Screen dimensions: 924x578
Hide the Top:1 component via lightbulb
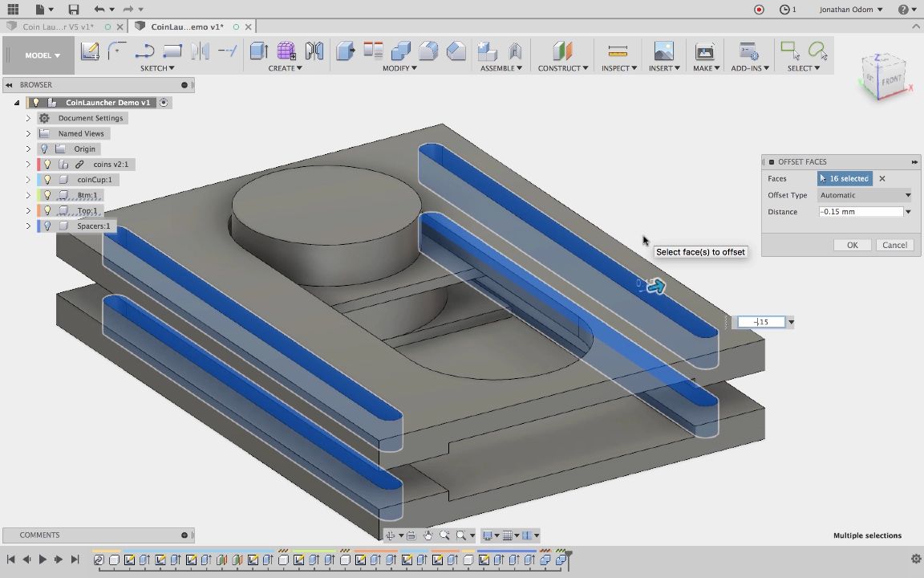pos(47,211)
